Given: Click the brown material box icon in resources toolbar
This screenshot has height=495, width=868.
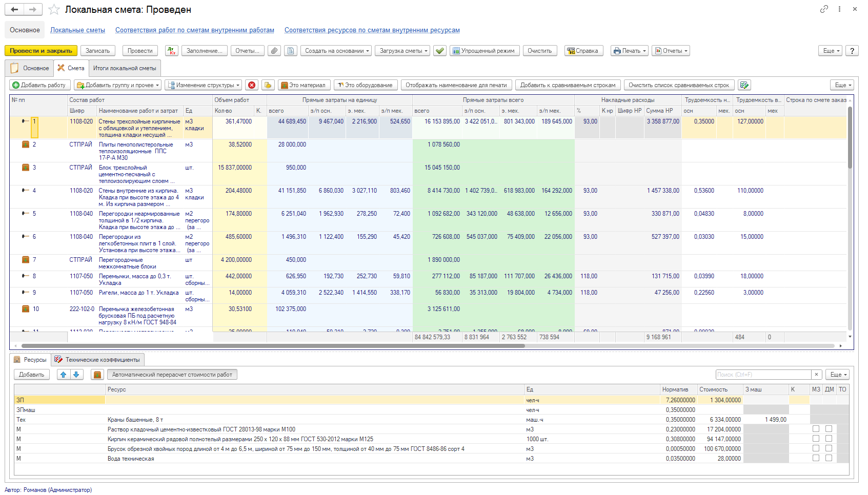Looking at the screenshot, I should [x=97, y=375].
